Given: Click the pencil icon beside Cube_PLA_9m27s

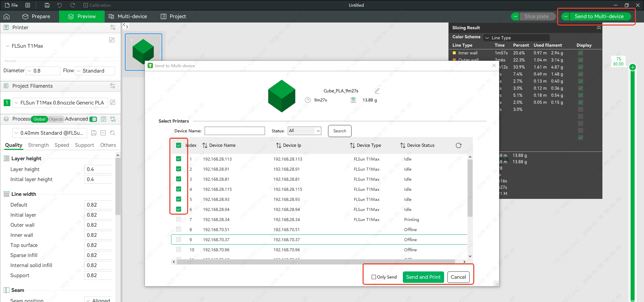Looking at the screenshot, I should [x=377, y=91].
